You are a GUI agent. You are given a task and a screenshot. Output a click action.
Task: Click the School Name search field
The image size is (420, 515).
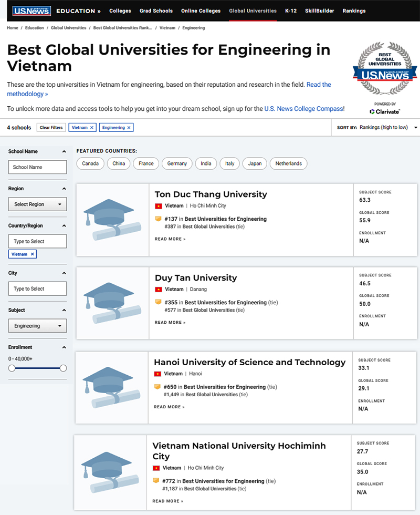(x=37, y=167)
